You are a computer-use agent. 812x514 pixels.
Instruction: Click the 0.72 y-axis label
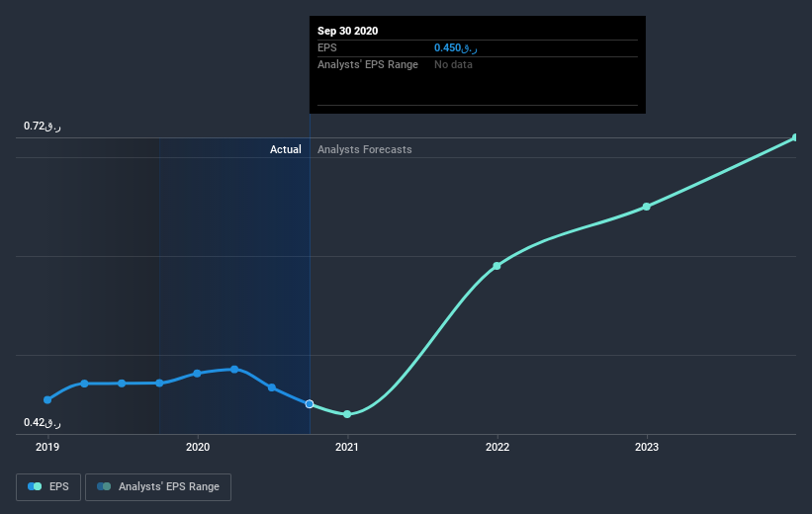pyautogui.click(x=42, y=126)
